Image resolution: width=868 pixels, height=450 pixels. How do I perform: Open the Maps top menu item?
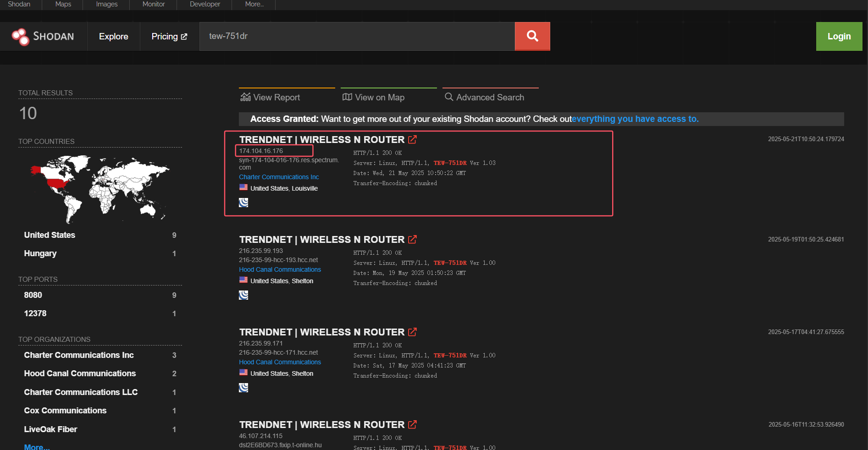tap(63, 4)
